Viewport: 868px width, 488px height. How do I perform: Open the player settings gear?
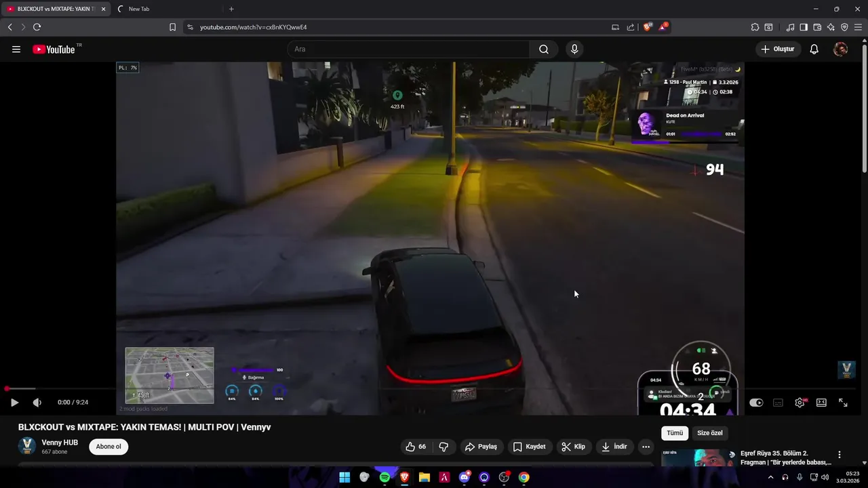(800, 403)
